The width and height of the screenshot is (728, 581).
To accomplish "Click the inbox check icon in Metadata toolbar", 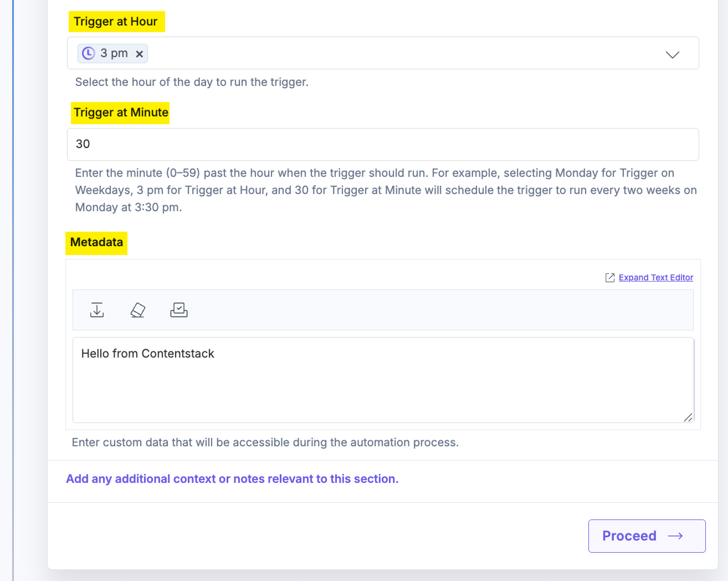I will pyautogui.click(x=179, y=310).
